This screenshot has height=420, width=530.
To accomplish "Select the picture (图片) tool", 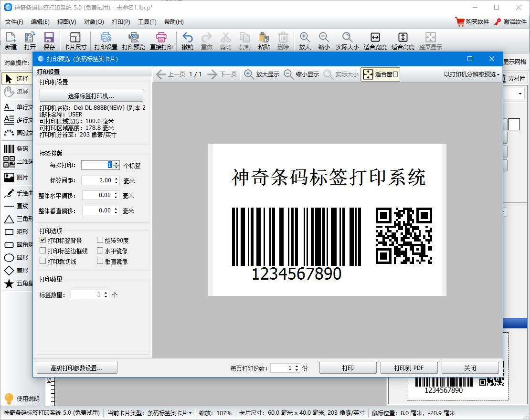I will [18, 177].
